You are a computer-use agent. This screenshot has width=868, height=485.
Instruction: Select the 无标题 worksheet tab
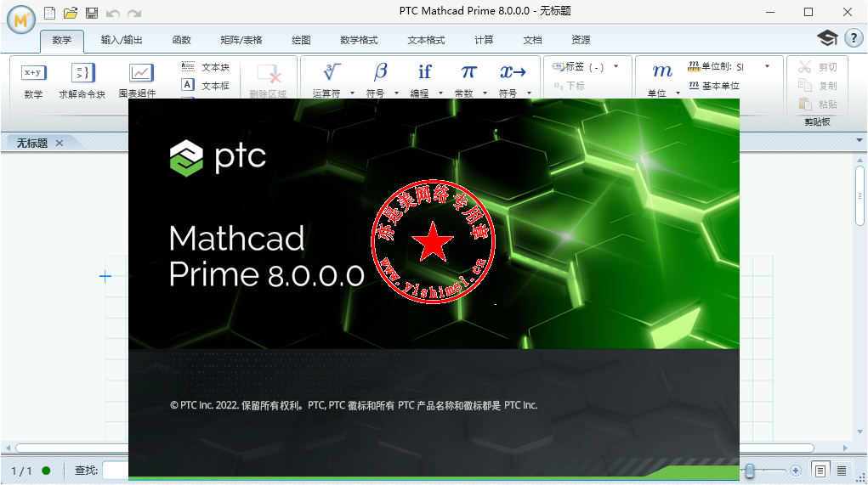[32, 144]
